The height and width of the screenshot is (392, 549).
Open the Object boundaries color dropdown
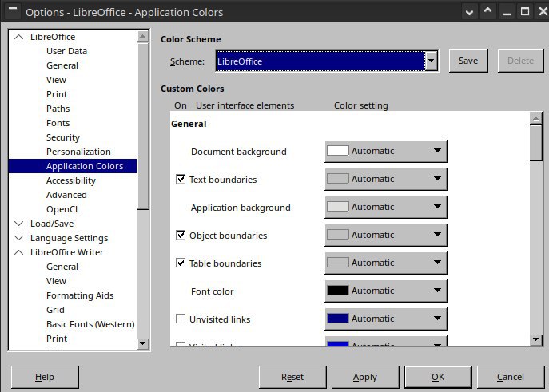coord(386,235)
